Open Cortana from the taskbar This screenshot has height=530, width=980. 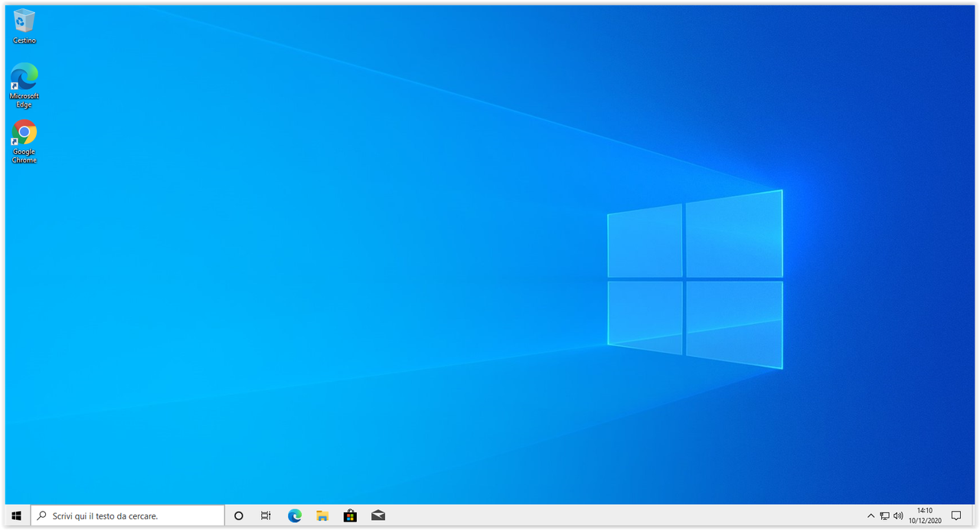point(238,516)
